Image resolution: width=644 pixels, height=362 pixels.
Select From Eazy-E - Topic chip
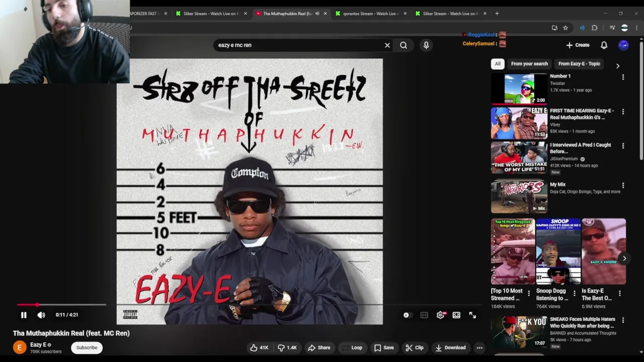579,64
